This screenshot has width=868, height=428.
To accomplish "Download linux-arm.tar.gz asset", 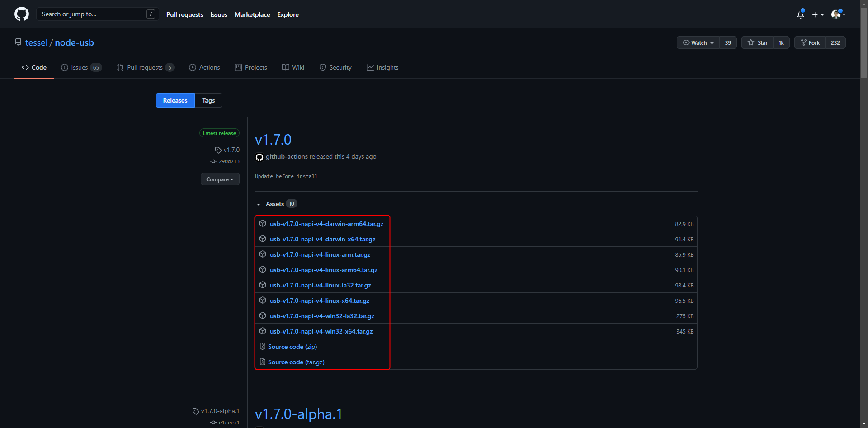I will [320, 254].
